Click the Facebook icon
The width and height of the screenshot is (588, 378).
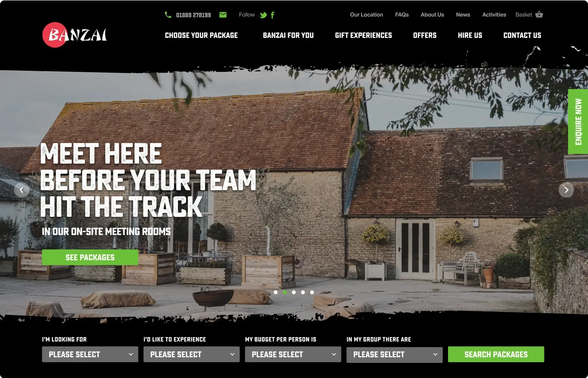point(272,15)
